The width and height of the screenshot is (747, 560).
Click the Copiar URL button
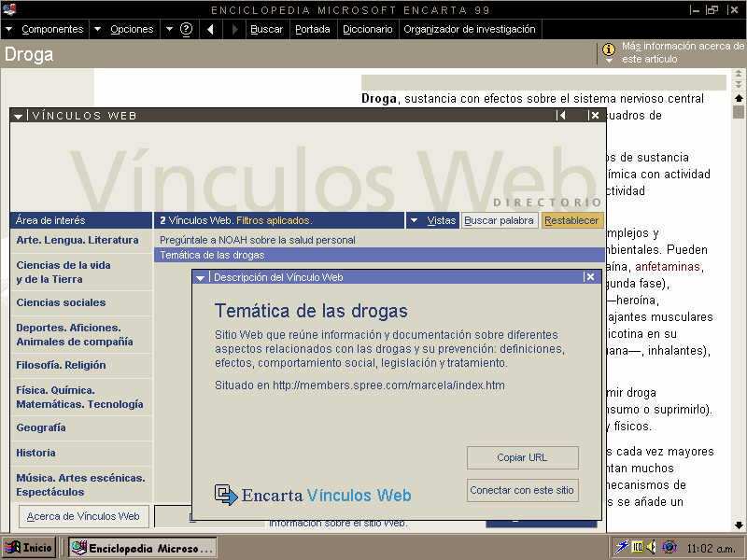(522, 457)
